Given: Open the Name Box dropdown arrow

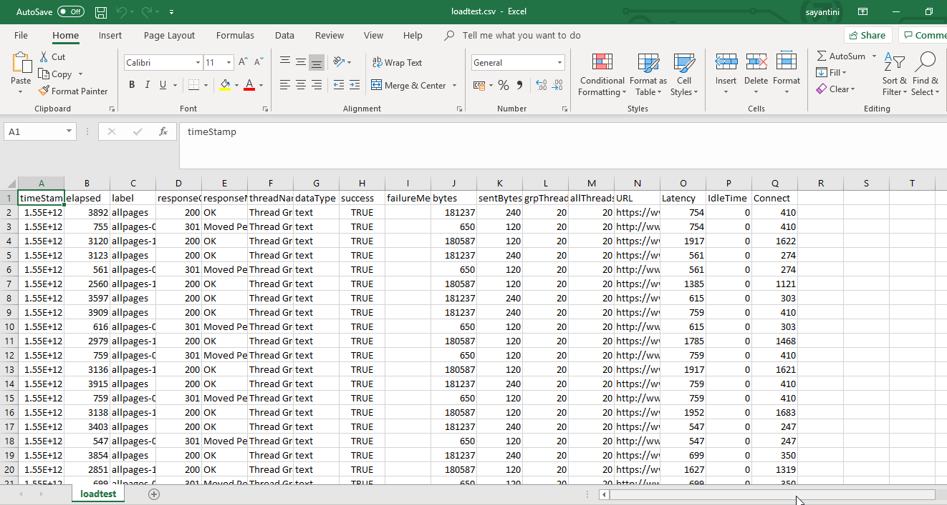Looking at the screenshot, I should [69, 132].
